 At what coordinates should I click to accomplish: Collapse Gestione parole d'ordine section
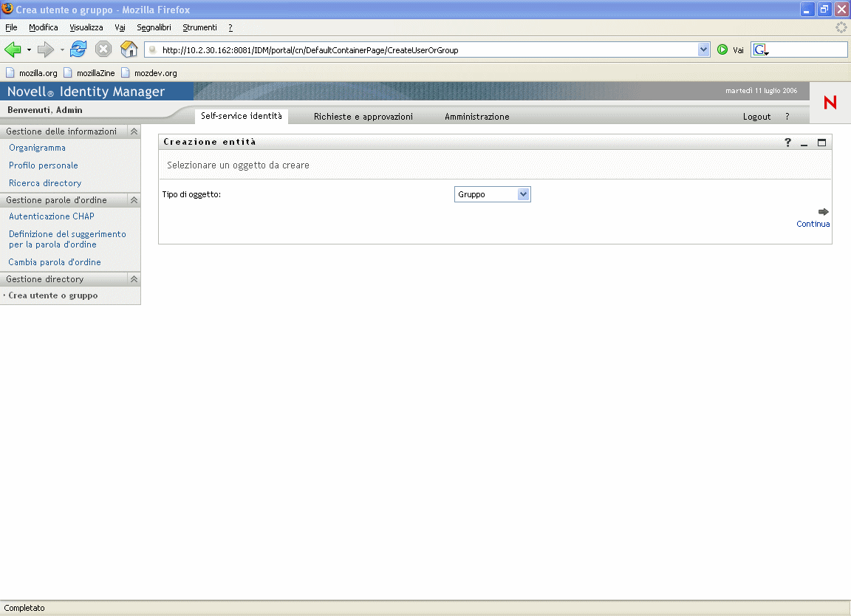(134, 200)
